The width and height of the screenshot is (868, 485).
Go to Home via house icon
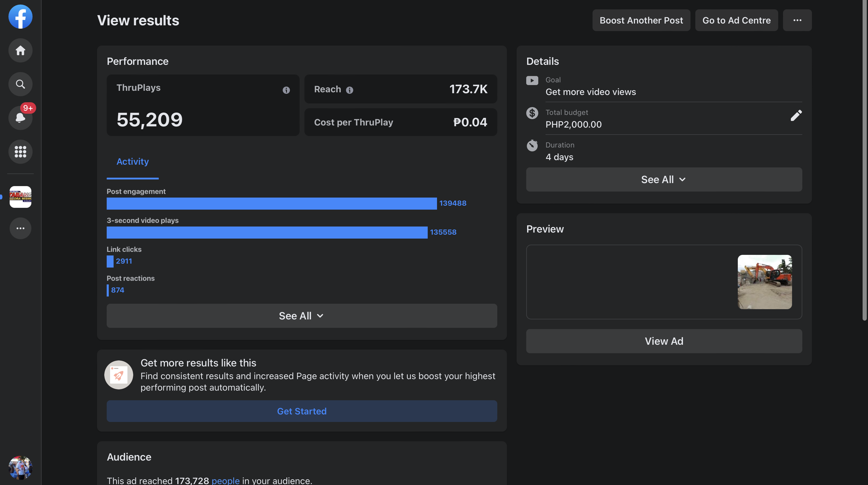[20, 50]
